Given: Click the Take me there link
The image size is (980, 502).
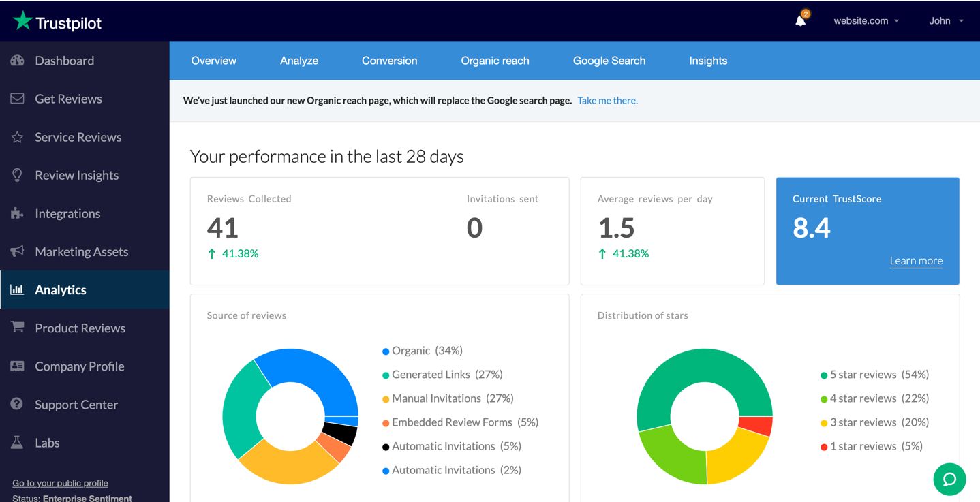Looking at the screenshot, I should click(607, 100).
